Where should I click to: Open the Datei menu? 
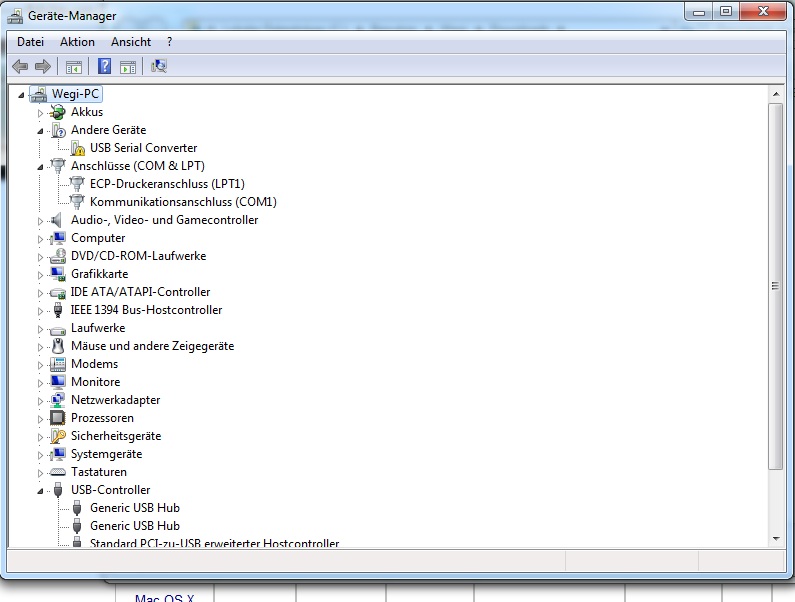coord(31,42)
